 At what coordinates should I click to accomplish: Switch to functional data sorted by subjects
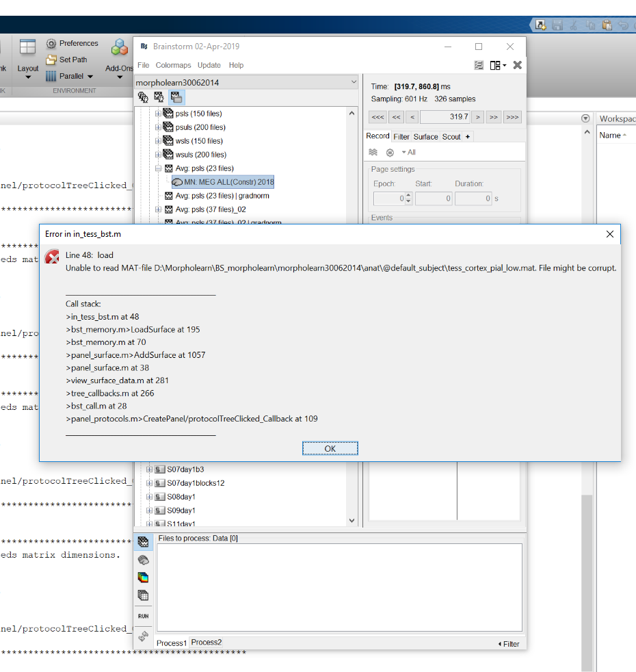[159, 97]
